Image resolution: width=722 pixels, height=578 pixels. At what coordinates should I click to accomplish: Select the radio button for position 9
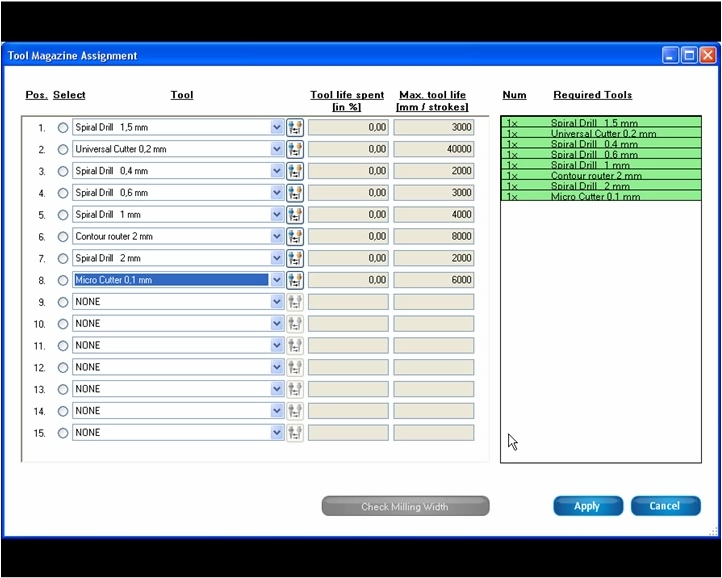(x=63, y=302)
